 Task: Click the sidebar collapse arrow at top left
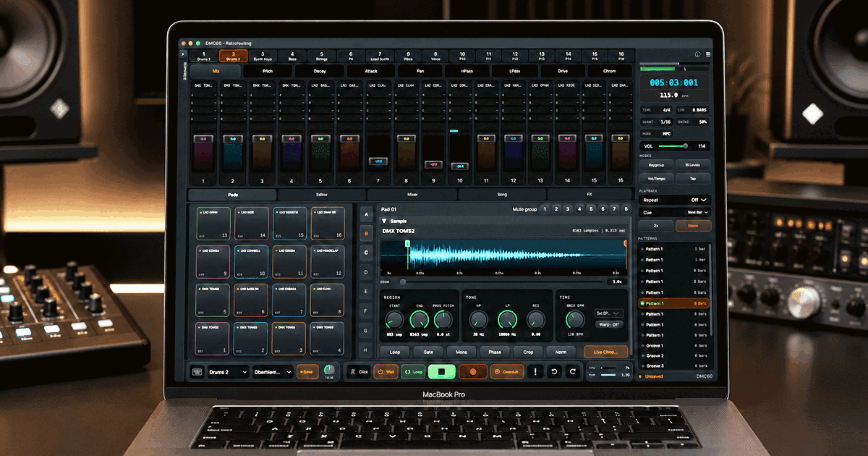coord(184,54)
